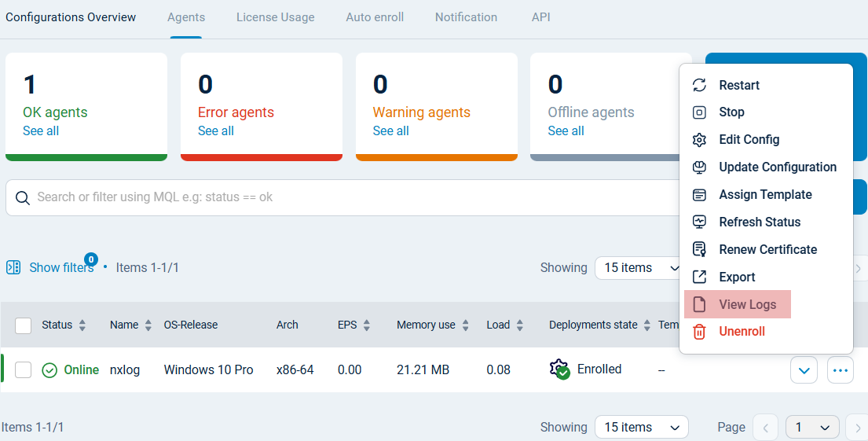The image size is (868, 441).
Task: Sort table by Memory use column
Action: (x=465, y=325)
